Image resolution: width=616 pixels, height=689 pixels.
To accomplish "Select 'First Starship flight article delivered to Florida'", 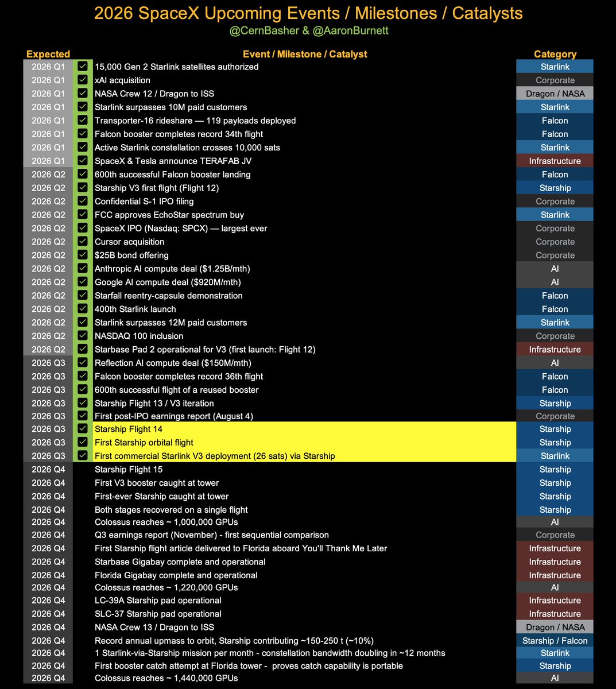I will [241, 548].
